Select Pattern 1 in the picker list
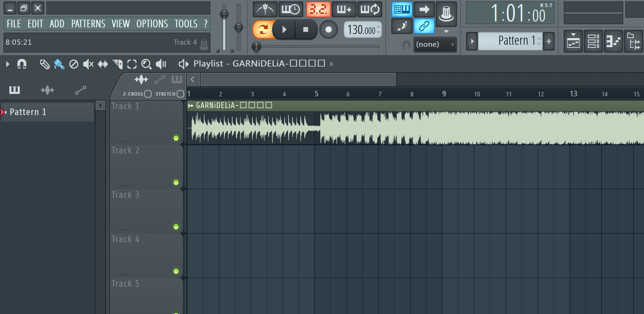The height and width of the screenshot is (314, 644). [x=47, y=112]
